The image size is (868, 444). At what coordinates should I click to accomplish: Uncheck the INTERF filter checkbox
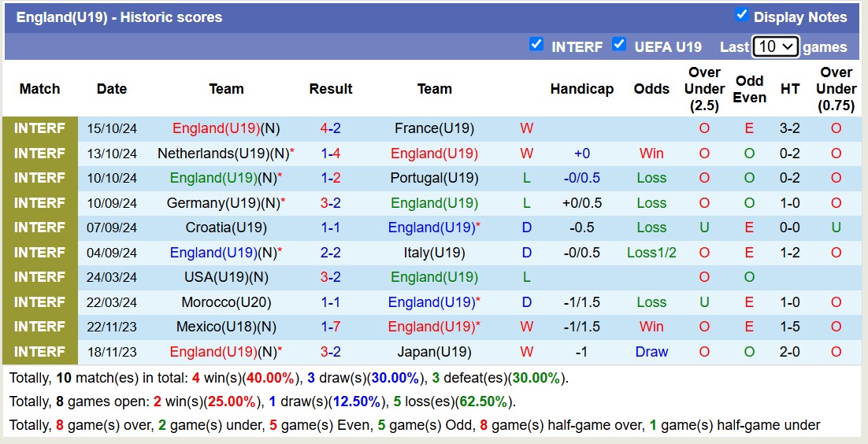tap(536, 45)
